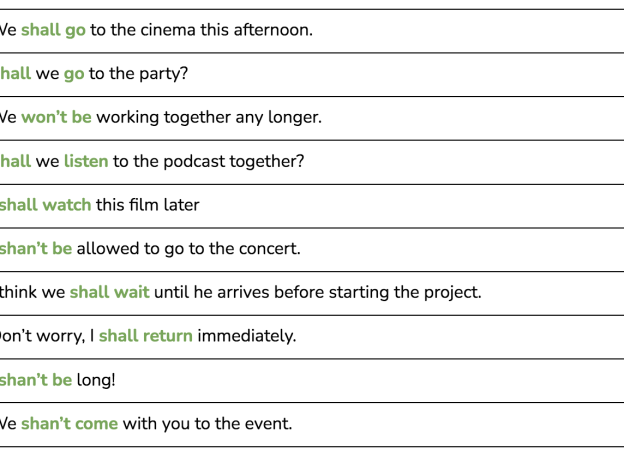624x468 pixels.
Task: Click the green "won't be" phrase
Action: pos(56,117)
